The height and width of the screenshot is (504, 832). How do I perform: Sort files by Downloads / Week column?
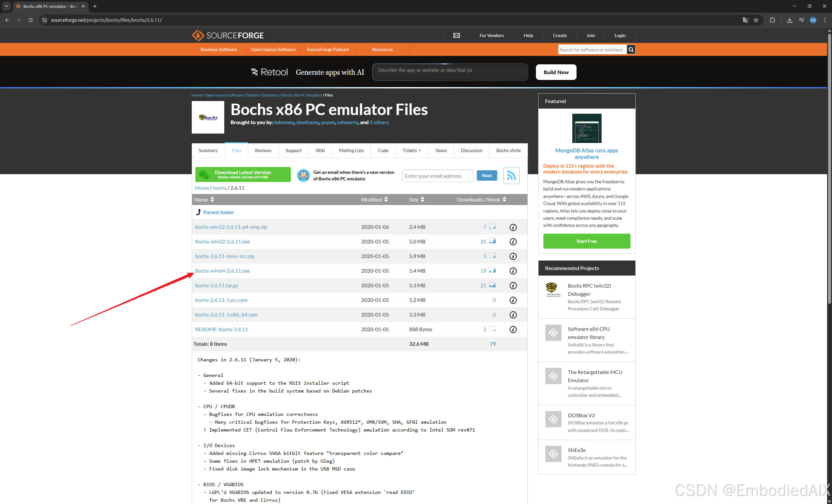(482, 200)
